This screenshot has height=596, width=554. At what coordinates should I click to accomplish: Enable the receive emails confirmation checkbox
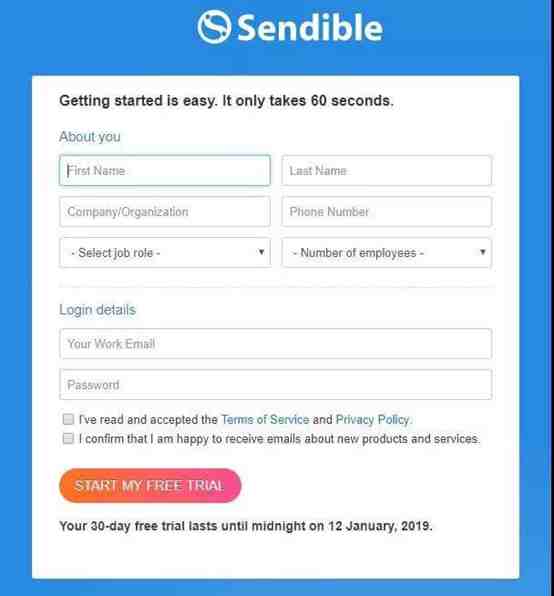(68, 438)
